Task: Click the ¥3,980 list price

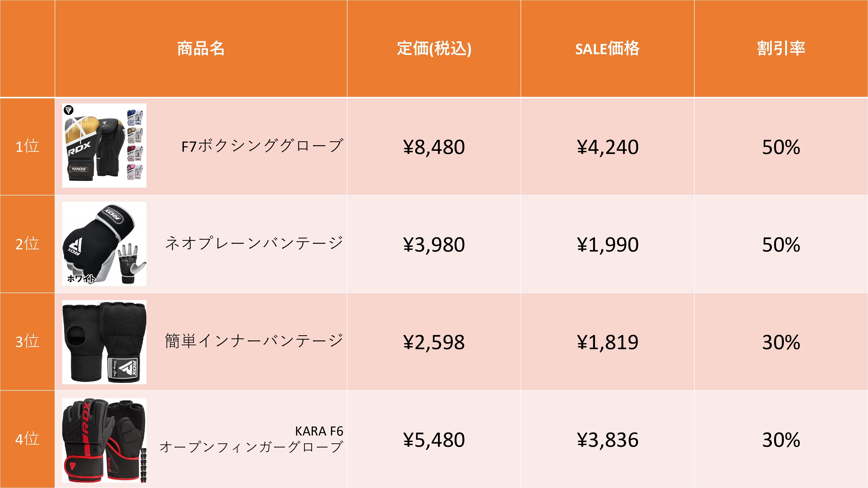Action: tap(434, 244)
